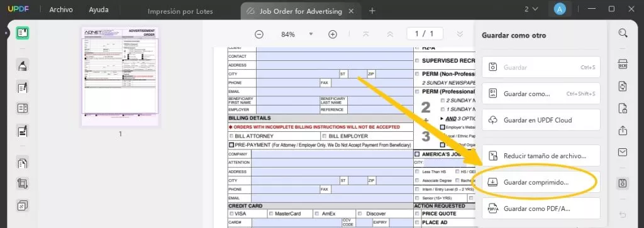Go to next page arrow
Screen dimensions: 644x228
coord(460,35)
